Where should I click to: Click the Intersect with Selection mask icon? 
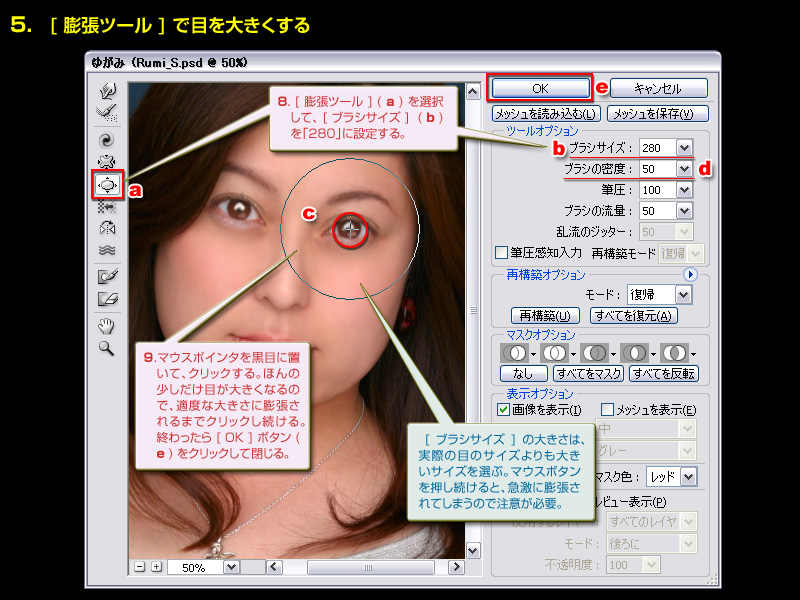(x=635, y=353)
